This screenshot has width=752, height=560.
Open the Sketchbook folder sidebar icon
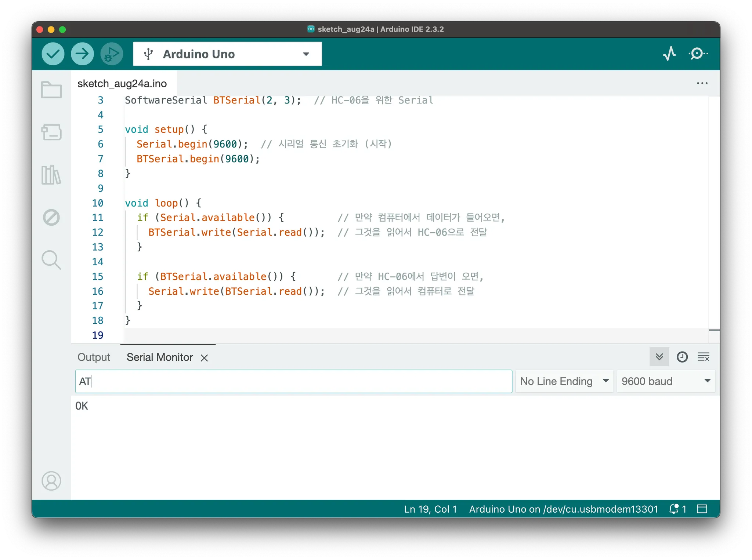(51, 90)
